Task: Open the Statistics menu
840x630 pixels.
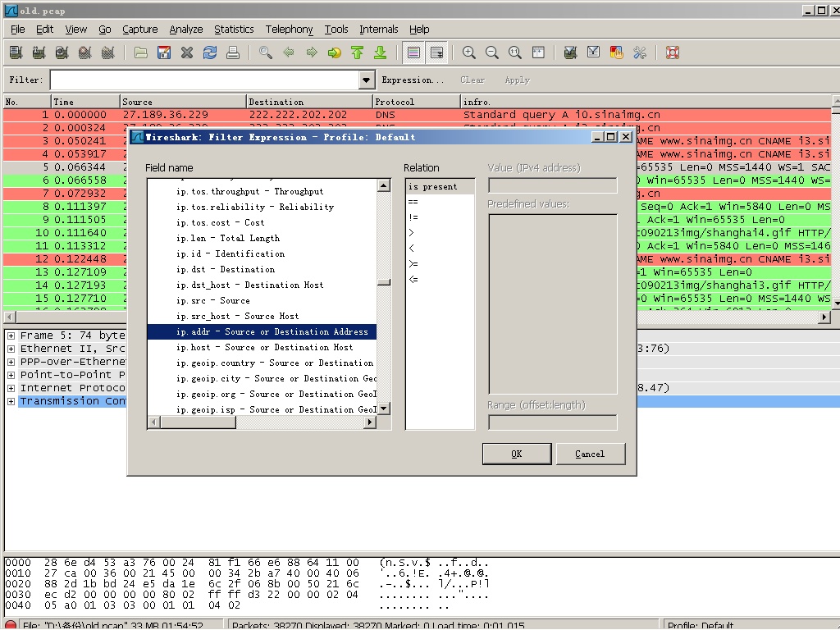Action: pos(234,30)
